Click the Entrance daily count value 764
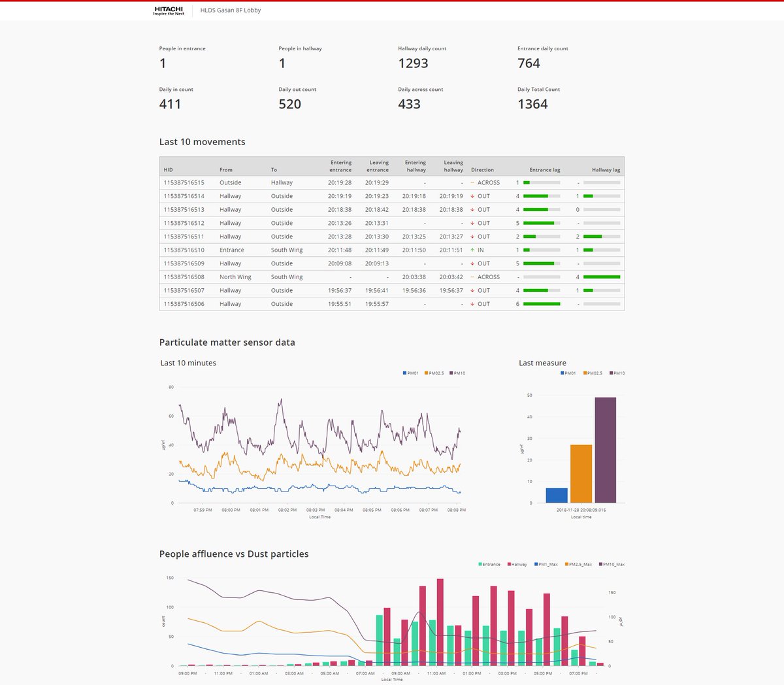 (x=529, y=63)
